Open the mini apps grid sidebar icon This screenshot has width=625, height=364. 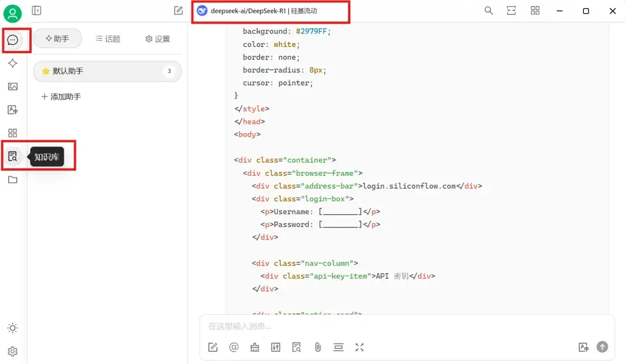13,133
